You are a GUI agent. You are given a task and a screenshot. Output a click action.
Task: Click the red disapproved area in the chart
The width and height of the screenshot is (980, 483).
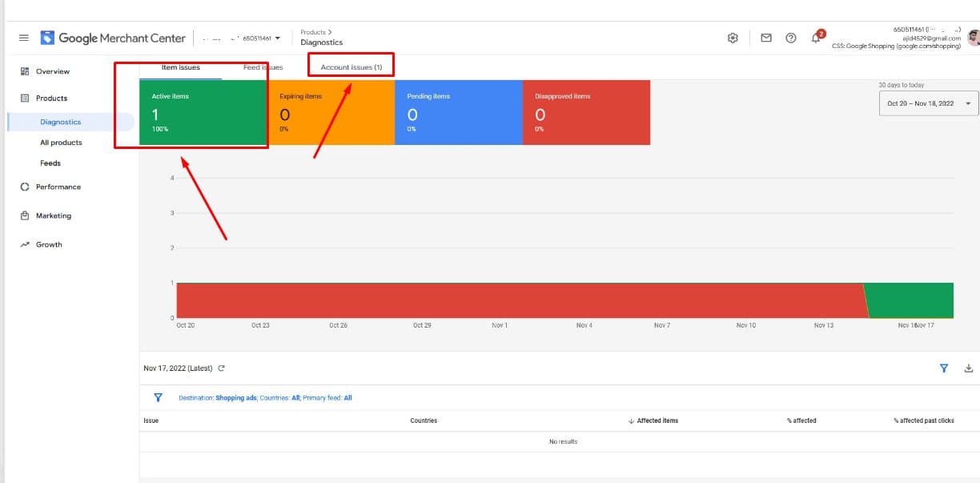point(520,300)
